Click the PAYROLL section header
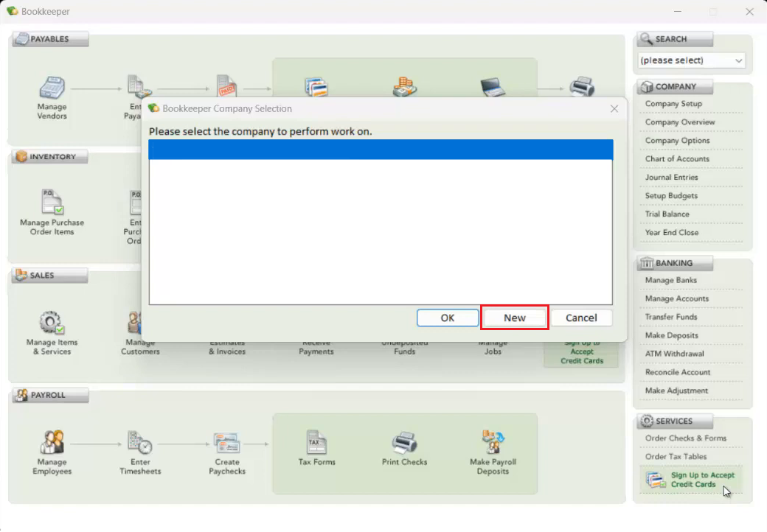 pyautogui.click(x=50, y=395)
